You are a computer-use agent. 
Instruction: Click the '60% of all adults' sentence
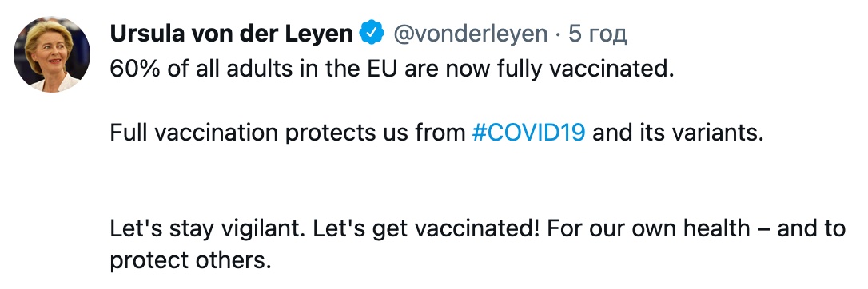(392, 70)
